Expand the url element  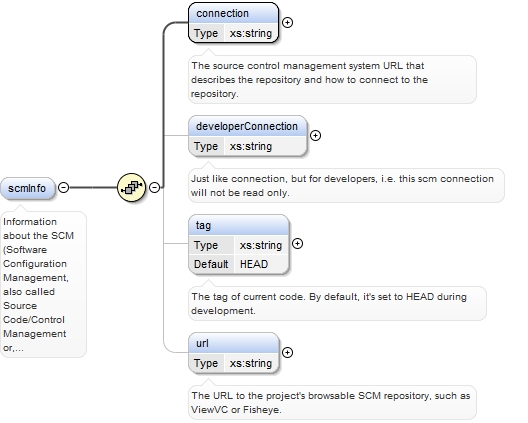pyautogui.click(x=287, y=352)
